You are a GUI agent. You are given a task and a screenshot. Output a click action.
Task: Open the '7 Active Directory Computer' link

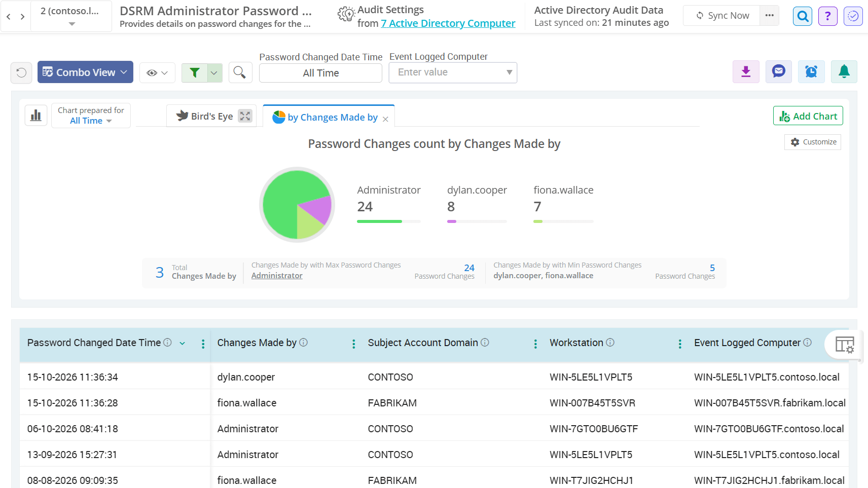(x=448, y=23)
